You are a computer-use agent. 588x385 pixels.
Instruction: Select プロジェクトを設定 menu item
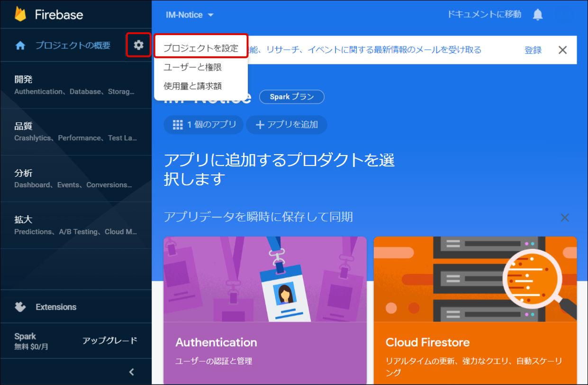[x=201, y=48]
